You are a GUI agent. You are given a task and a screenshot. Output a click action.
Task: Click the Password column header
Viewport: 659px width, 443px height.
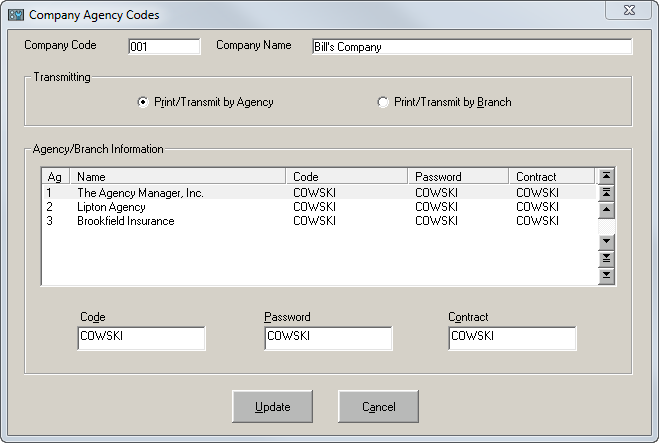pyautogui.click(x=458, y=177)
